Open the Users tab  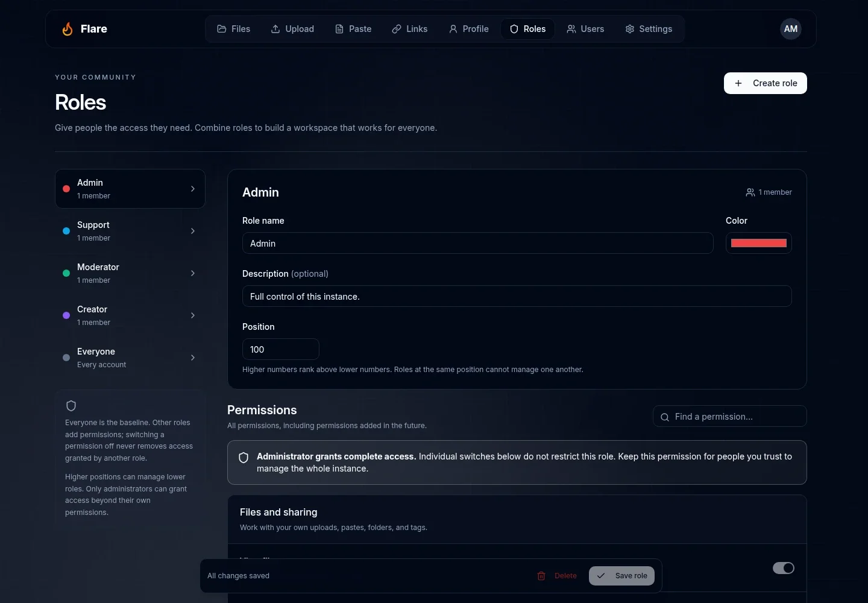[585, 29]
